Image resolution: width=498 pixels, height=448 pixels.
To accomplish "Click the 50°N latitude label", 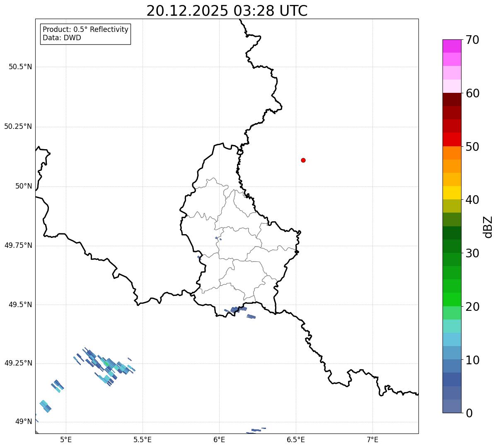I will 24,186.
